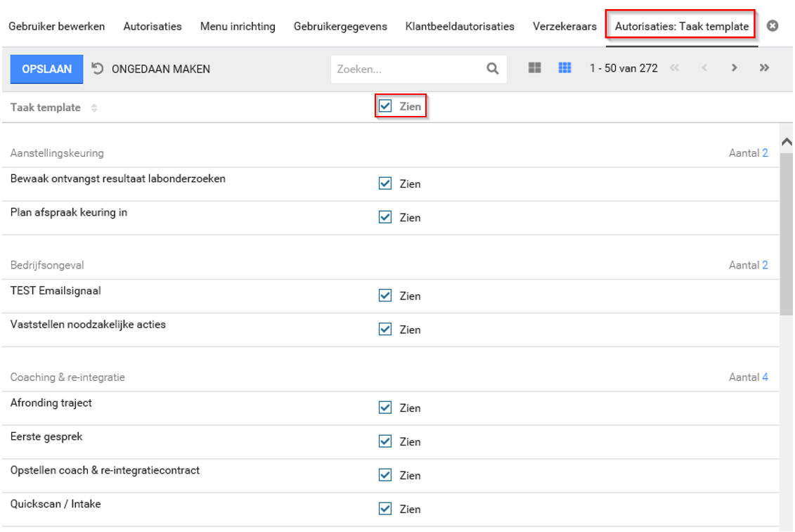The image size is (795, 532).
Task: Toggle the header Zien checkbox for all
Action: tap(385, 107)
